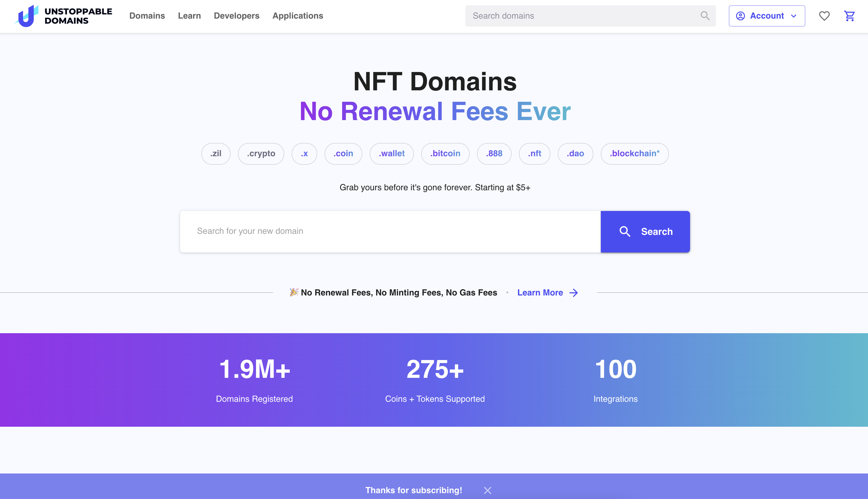The width and height of the screenshot is (868, 499).
Task: Click 'Thanks for subscribing!' banner text
Action: click(x=414, y=490)
